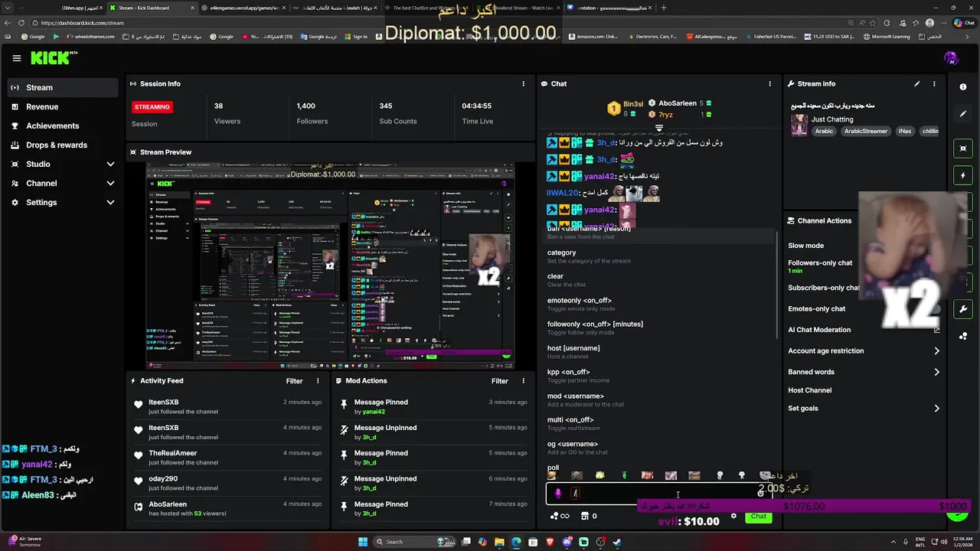The image size is (980, 551).
Task: Click the wrench icon in right rail
Action: point(963,309)
